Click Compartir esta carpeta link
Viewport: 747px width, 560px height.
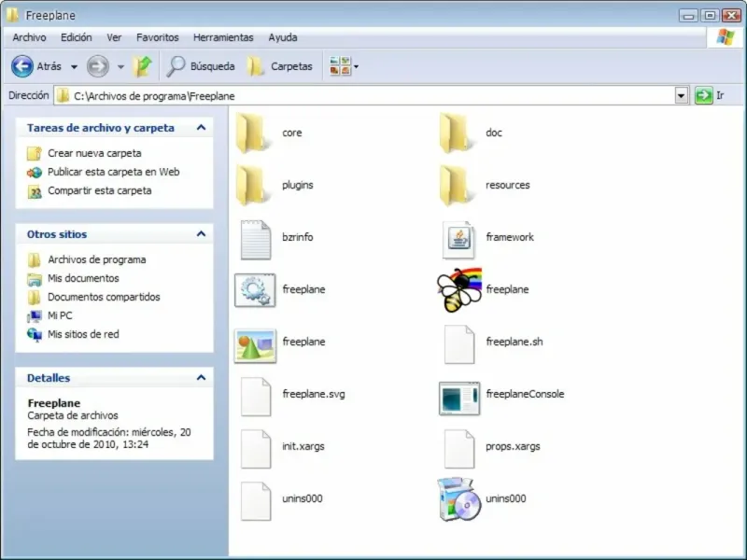pyautogui.click(x=100, y=190)
